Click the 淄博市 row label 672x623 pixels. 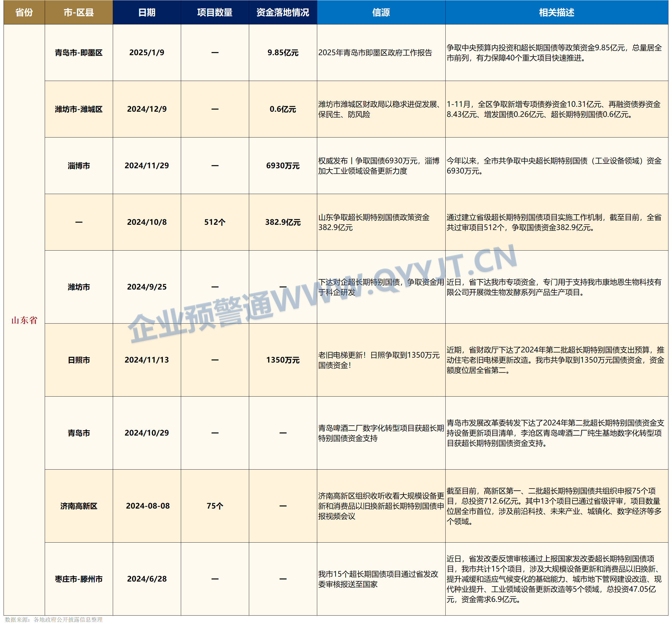click(x=78, y=165)
